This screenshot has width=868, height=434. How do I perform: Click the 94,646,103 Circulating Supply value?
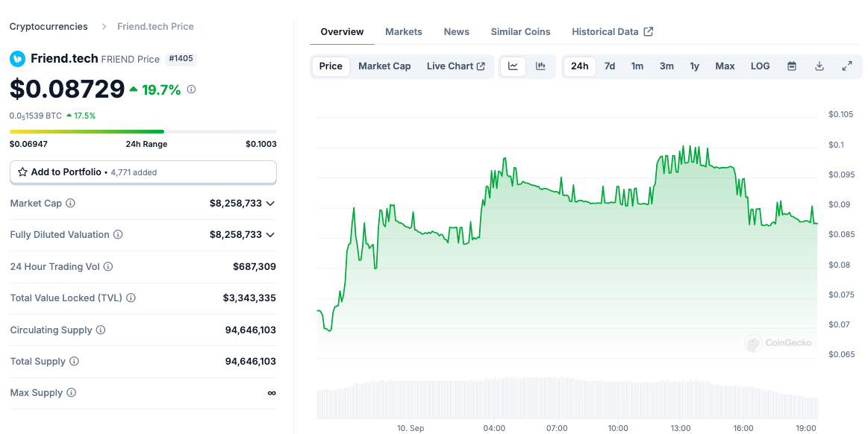(250, 330)
